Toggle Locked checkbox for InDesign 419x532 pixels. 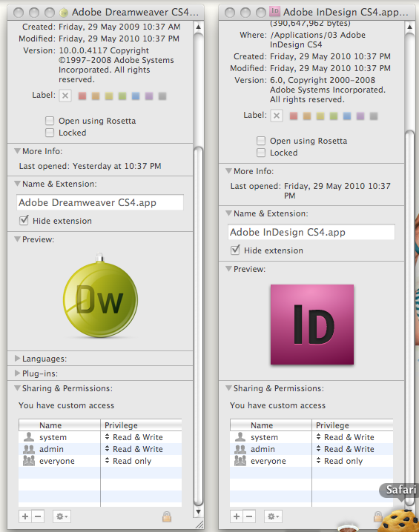tap(261, 153)
